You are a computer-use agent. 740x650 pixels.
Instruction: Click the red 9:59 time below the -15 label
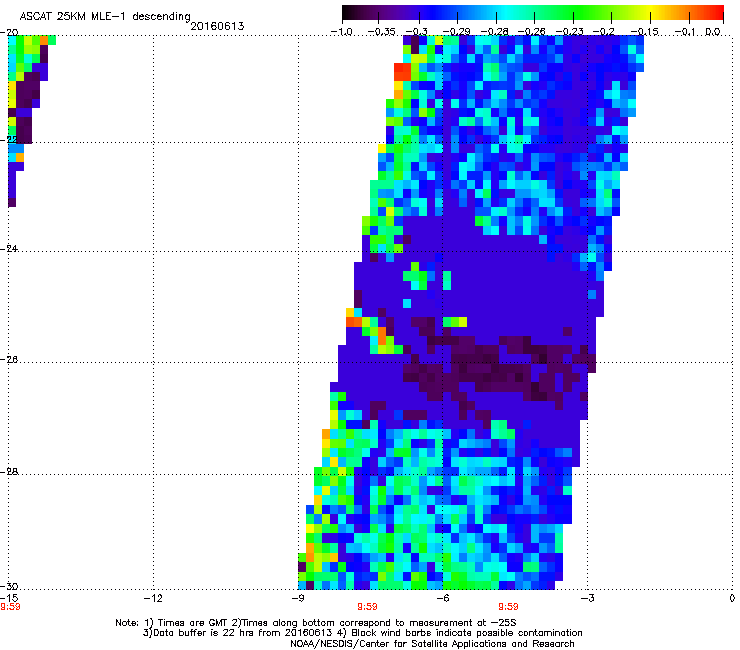[x=10, y=607]
